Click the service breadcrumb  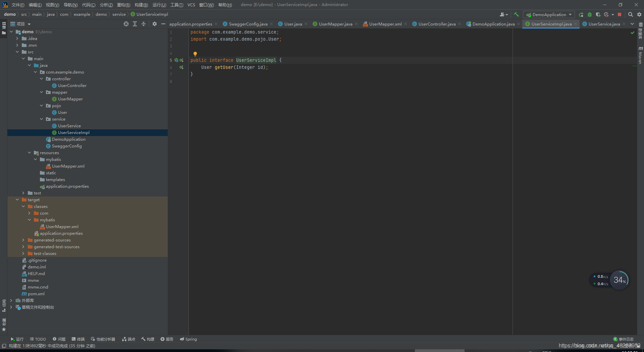[119, 14]
